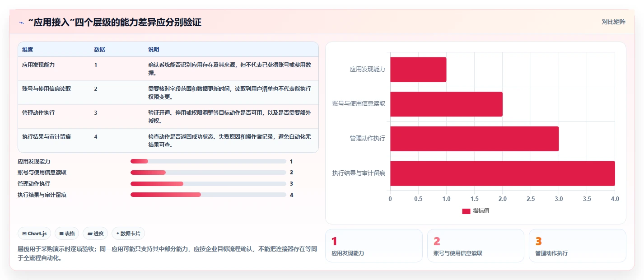
Task: Select the Chart.js tag chip
Action: [x=34, y=233]
